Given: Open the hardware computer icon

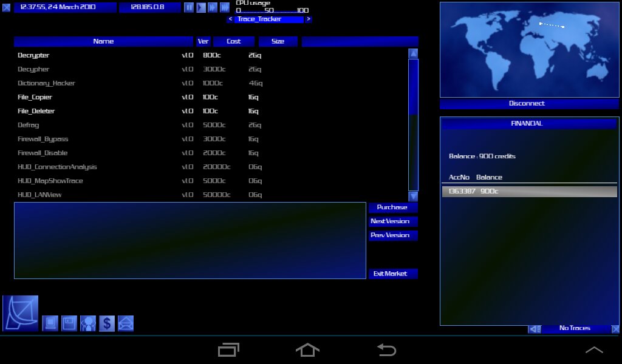Looking at the screenshot, I should point(50,323).
